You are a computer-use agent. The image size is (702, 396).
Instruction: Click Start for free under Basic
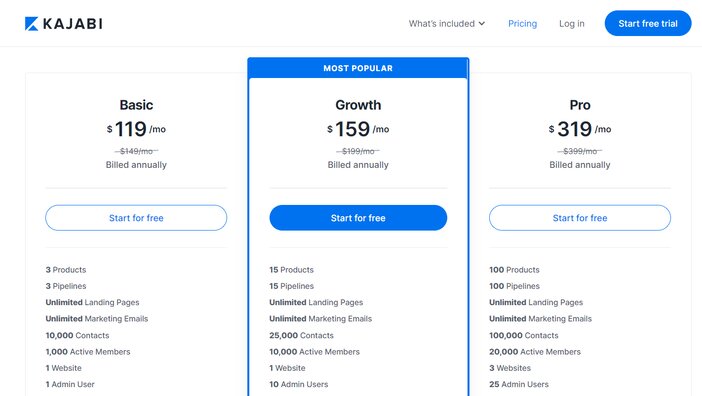click(x=136, y=218)
